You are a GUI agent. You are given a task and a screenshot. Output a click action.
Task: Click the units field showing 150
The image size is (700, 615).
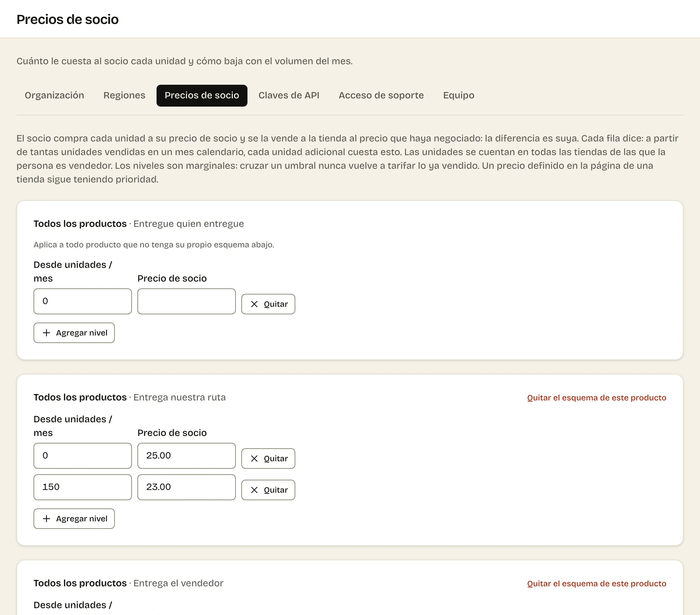point(82,487)
